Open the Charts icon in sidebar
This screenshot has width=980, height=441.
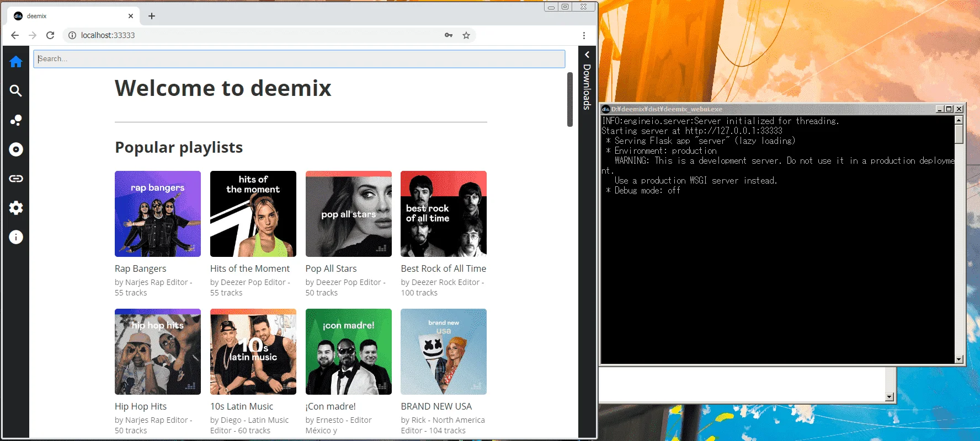pos(16,120)
